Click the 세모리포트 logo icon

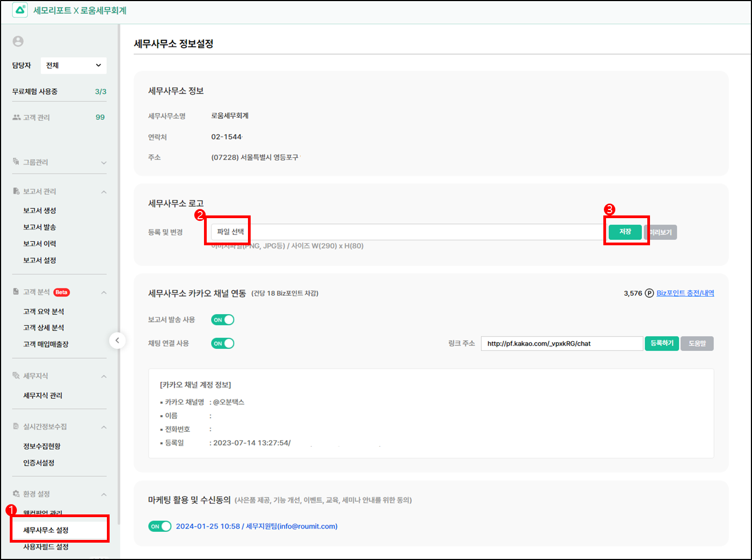[20, 10]
